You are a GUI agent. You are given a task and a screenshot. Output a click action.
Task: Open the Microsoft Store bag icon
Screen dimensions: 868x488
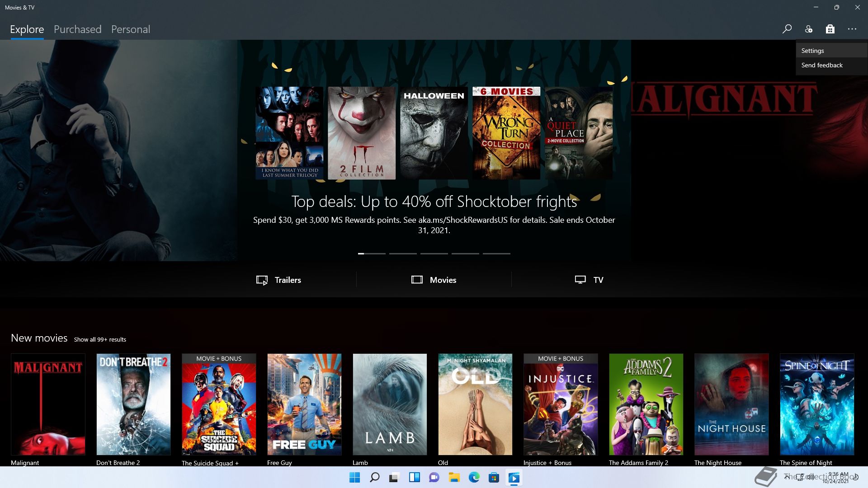pyautogui.click(x=830, y=29)
